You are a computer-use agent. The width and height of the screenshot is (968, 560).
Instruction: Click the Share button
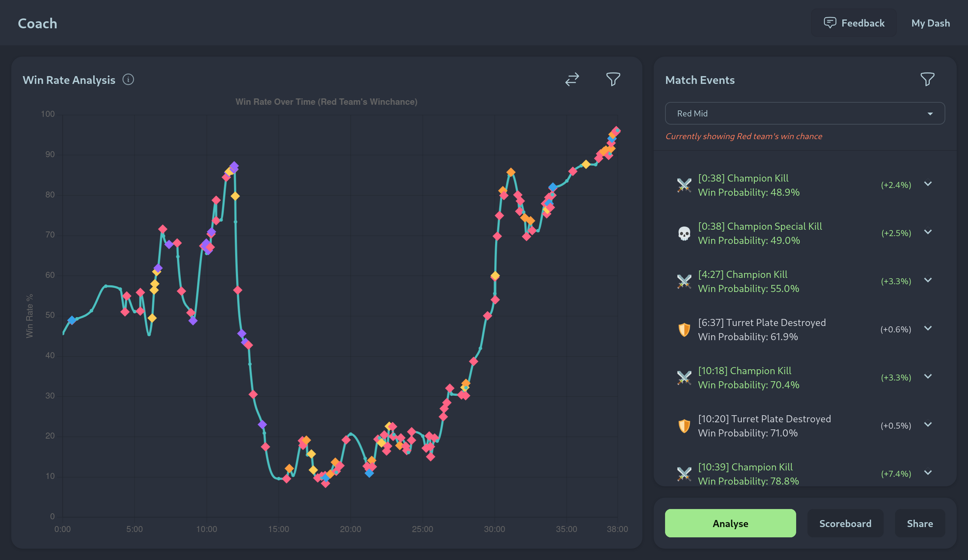click(x=919, y=523)
